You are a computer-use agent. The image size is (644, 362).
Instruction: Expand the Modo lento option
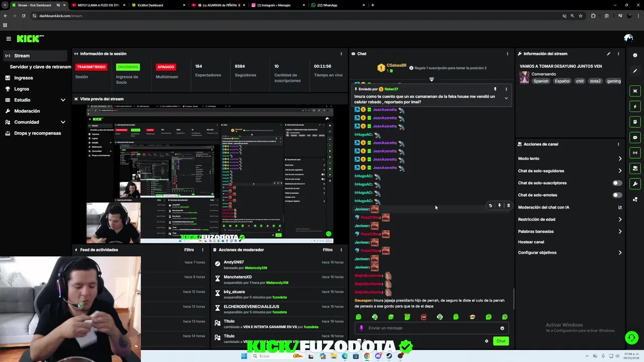pyautogui.click(x=620, y=158)
